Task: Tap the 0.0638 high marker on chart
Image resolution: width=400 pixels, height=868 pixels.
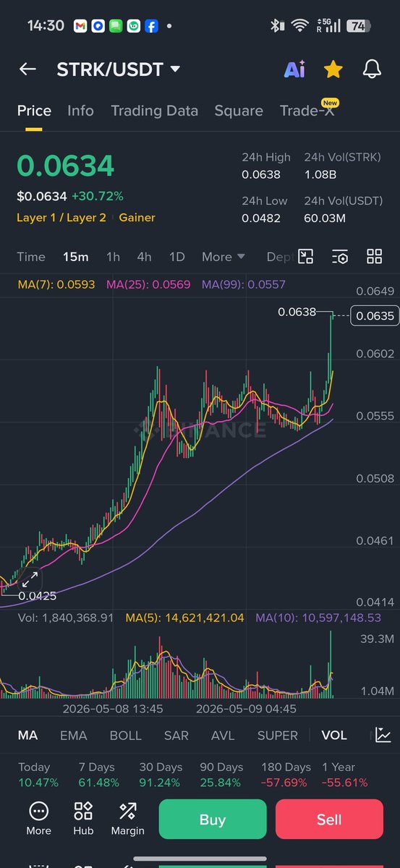Action: [297, 312]
